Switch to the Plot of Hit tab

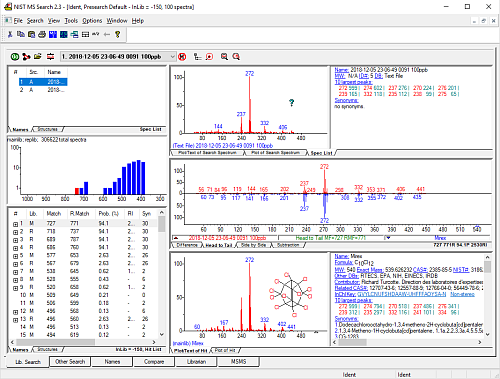click(225, 350)
